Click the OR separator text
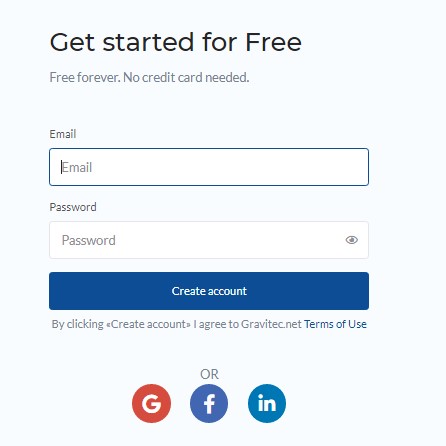Image resolution: width=446 pixels, height=446 pixels. [x=209, y=374]
